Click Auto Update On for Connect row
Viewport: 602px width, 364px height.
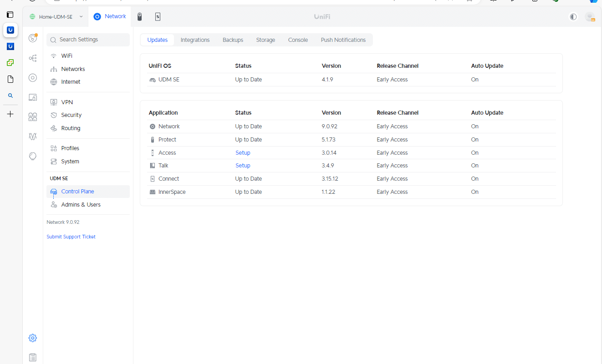coord(475,179)
